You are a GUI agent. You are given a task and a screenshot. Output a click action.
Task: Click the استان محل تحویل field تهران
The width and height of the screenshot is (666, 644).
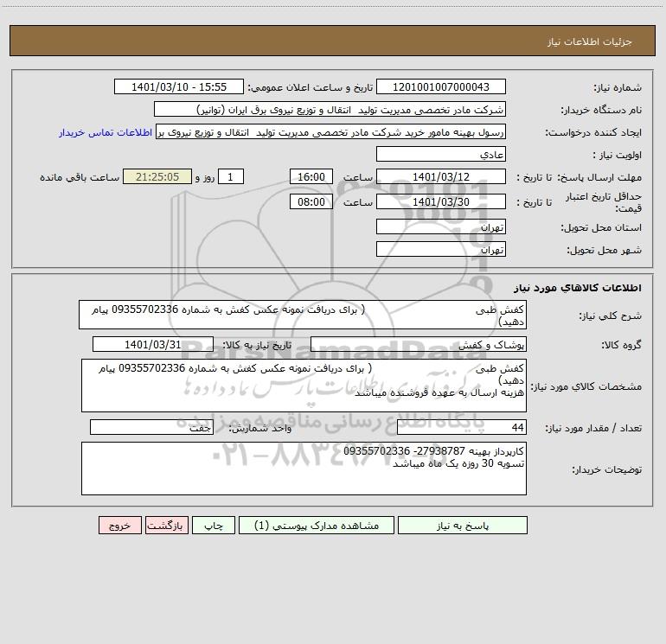[x=441, y=226]
